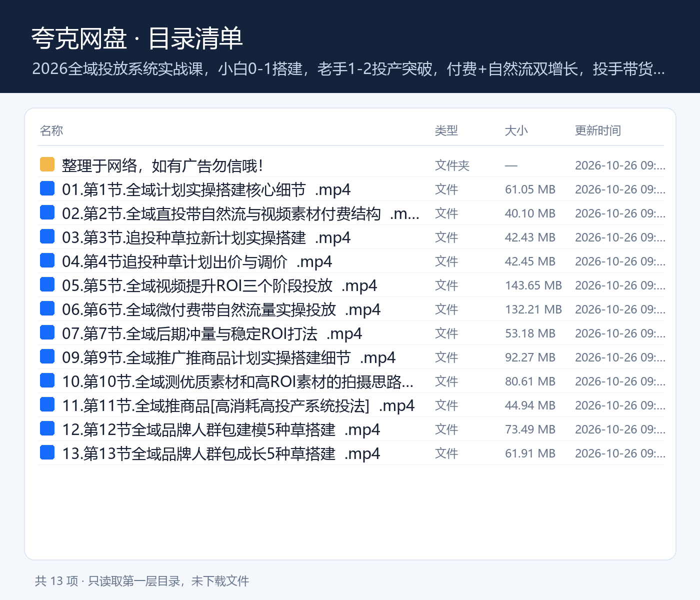Image resolution: width=700 pixels, height=600 pixels.
Task: Select the file icon next to 03.第3节
Action: (47, 236)
